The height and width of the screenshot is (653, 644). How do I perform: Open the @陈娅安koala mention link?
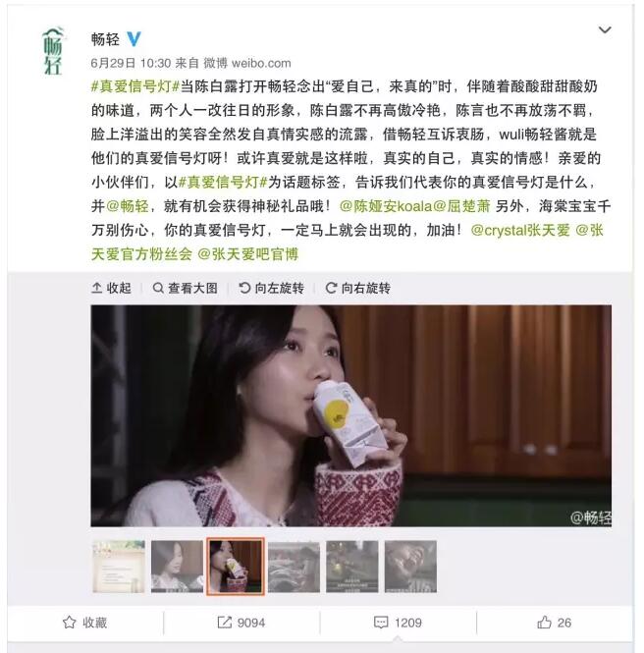(386, 206)
